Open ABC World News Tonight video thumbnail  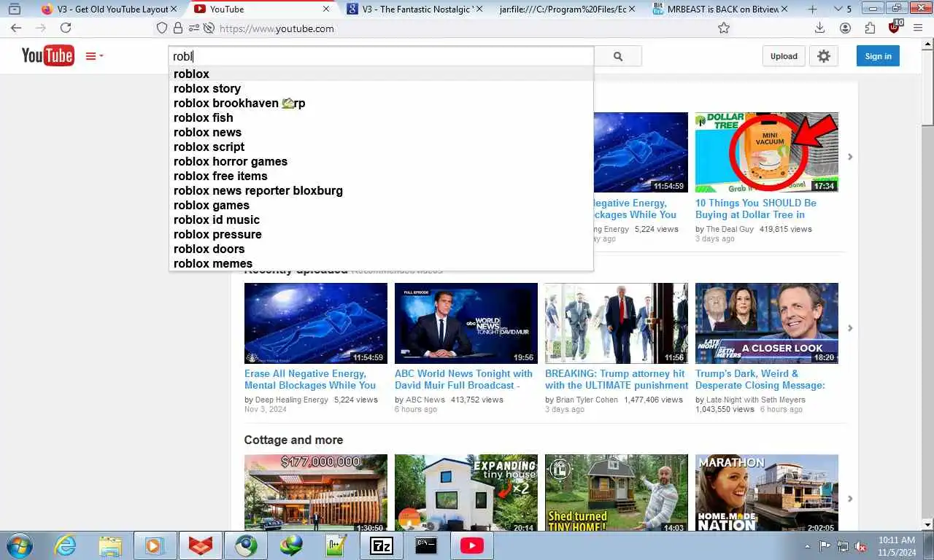(466, 323)
